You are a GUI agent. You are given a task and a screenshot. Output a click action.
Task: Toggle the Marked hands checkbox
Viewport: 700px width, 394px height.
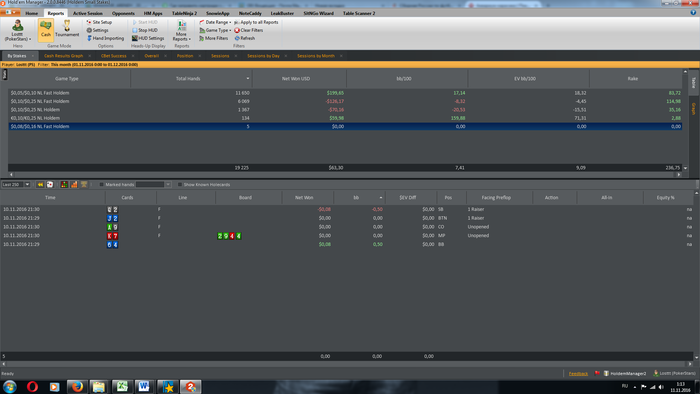(101, 184)
